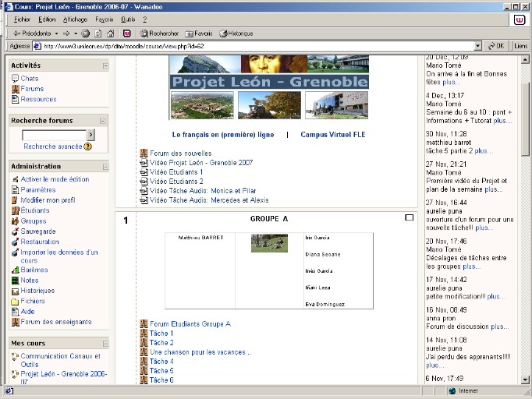The width and height of the screenshot is (532, 399).
Task: Toggle the Groupe A section square box
Action: tap(410, 218)
